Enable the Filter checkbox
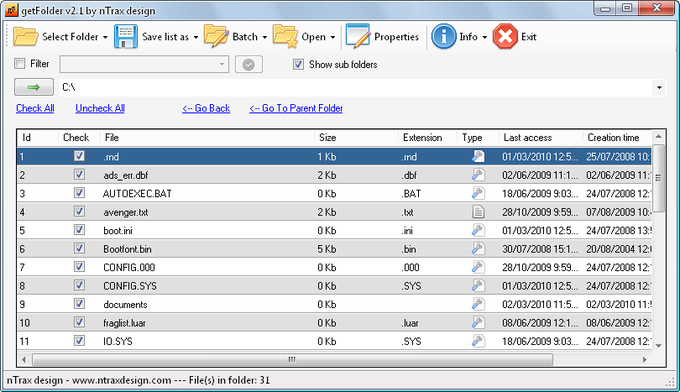The image size is (680, 392). click(x=20, y=64)
